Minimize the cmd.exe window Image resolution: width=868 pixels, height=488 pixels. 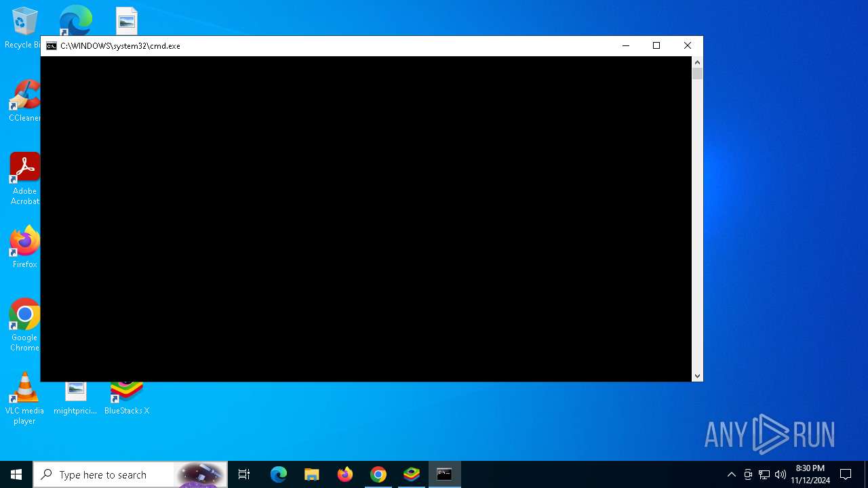[625, 46]
